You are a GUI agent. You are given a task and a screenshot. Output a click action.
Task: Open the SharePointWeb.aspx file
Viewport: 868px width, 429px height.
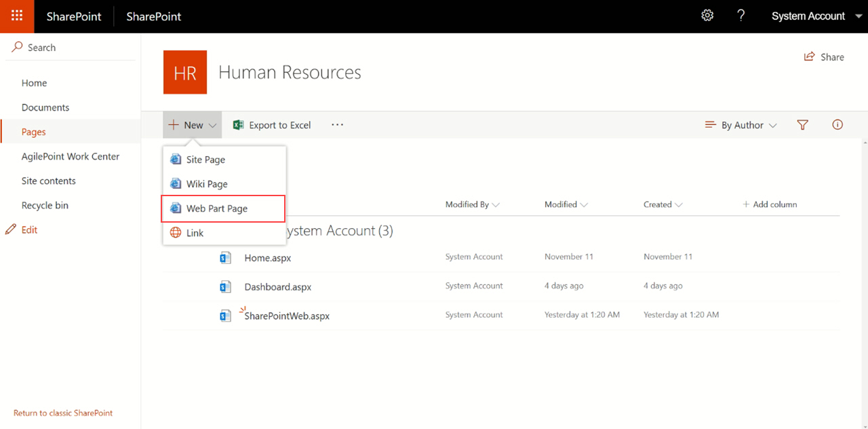(287, 316)
